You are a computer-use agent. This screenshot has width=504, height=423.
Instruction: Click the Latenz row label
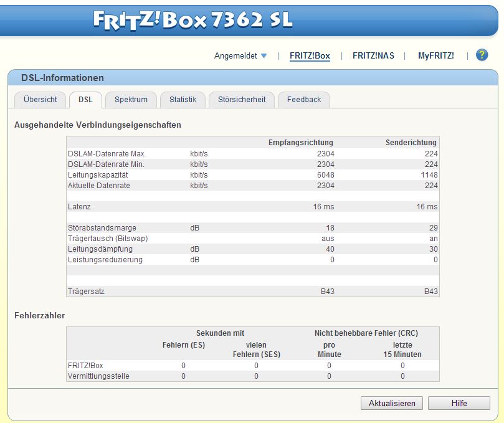[79, 207]
